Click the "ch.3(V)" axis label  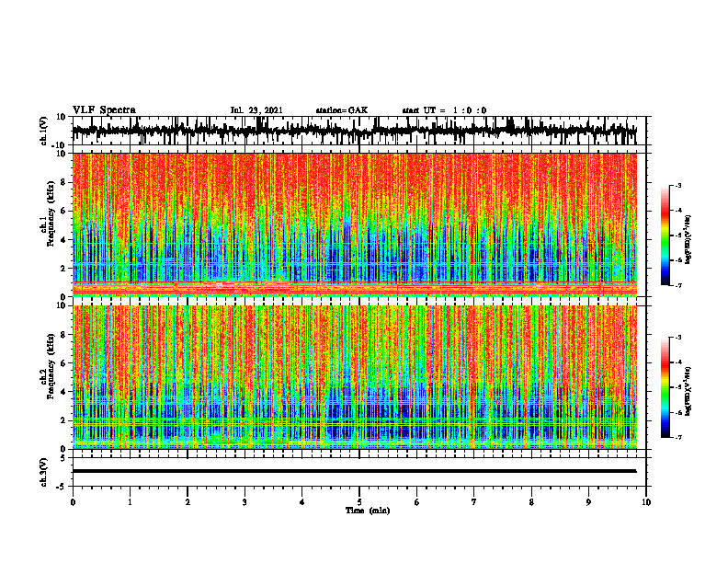pos(44,472)
